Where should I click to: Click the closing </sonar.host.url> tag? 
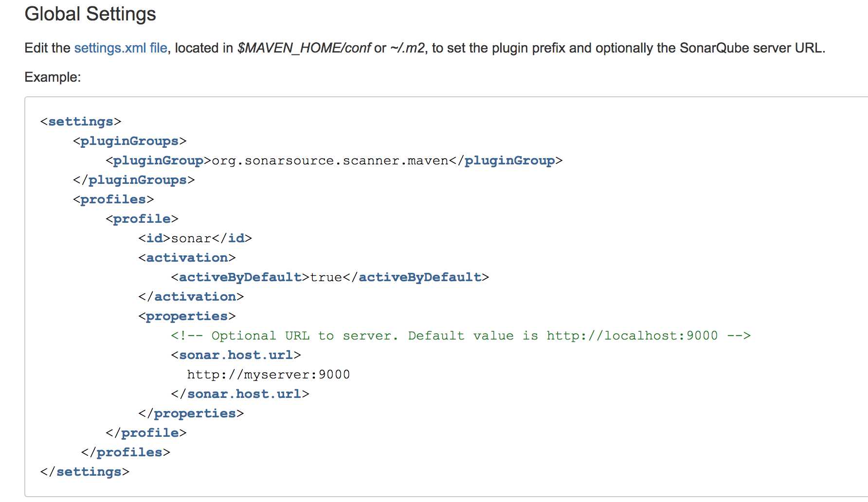[240, 394]
